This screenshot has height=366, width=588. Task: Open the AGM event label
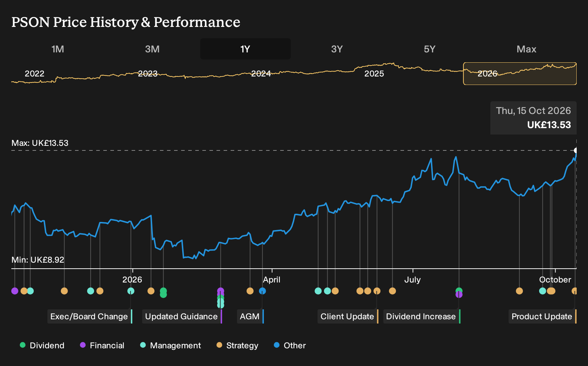pyautogui.click(x=250, y=316)
